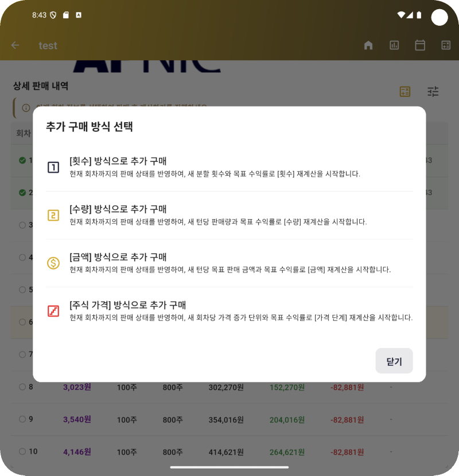Select the radio button for round 10

pos(22,451)
